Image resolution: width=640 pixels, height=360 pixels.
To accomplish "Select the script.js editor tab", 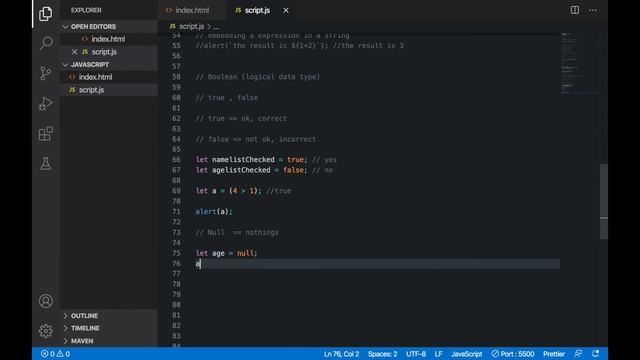I will (257, 10).
